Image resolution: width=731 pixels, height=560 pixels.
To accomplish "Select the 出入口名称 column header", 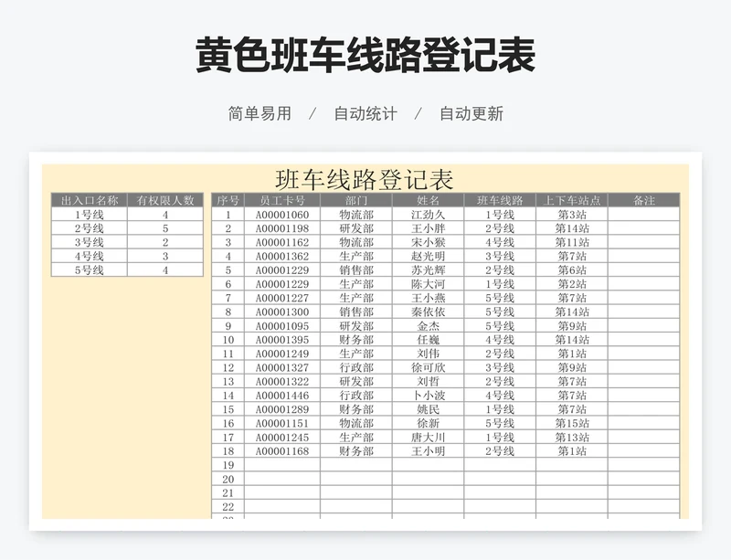I will (x=89, y=201).
